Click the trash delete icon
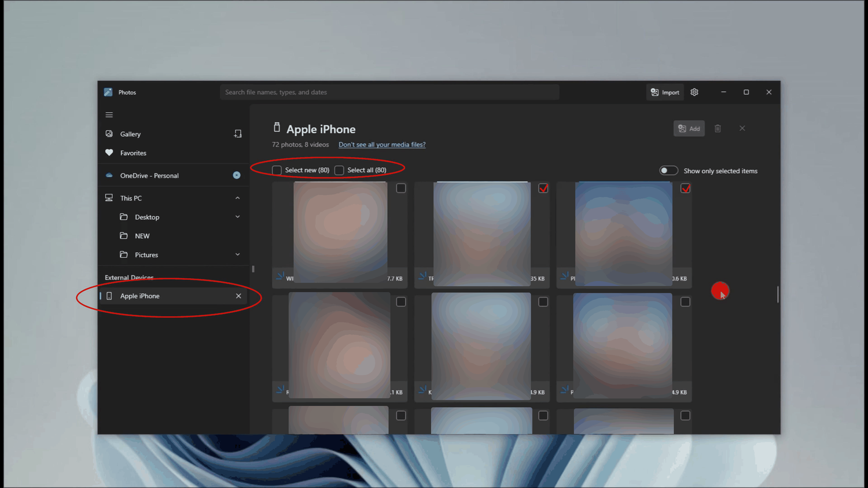 pos(718,128)
